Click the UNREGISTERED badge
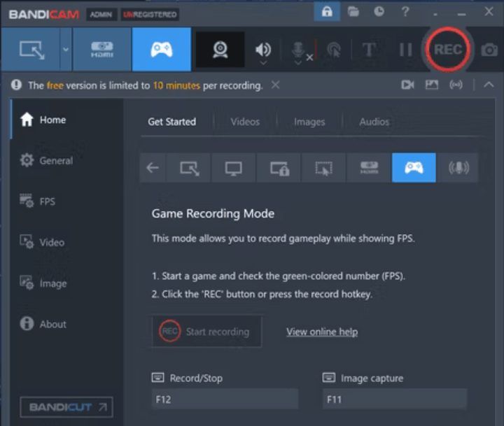The height and width of the screenshot is (426, 504). pyautogui.click(x=150, y=15)
